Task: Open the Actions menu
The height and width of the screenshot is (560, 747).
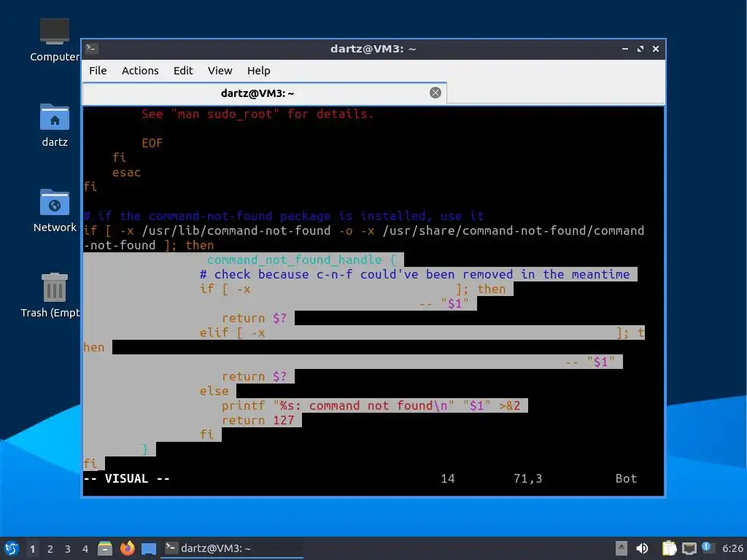Action: 140,71
